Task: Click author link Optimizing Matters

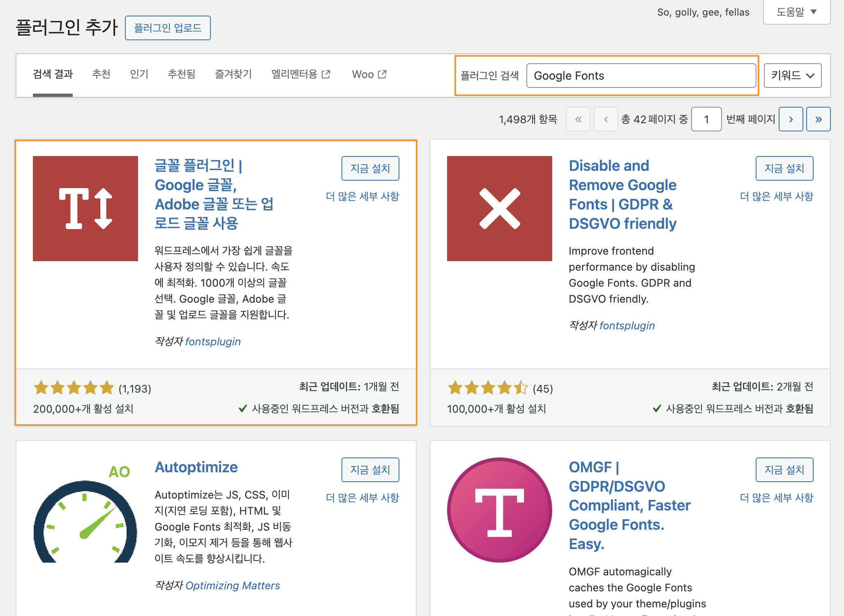Action: (233, 585)
